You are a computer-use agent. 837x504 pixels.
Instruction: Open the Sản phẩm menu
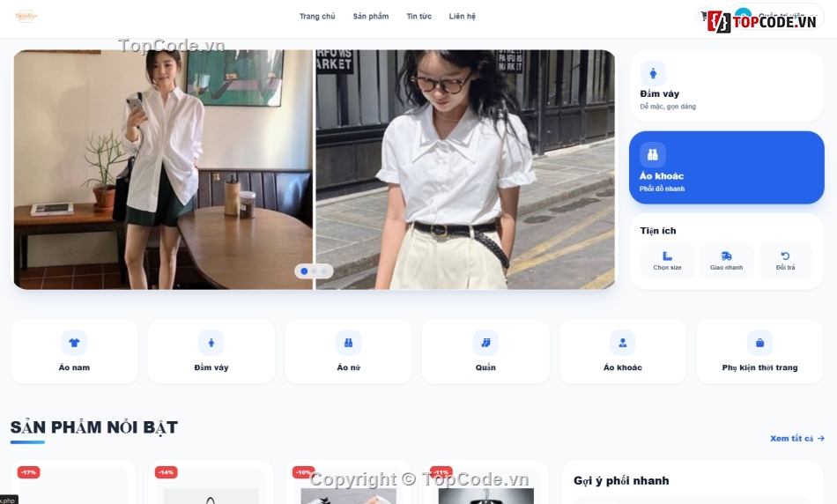click(370, 16)
